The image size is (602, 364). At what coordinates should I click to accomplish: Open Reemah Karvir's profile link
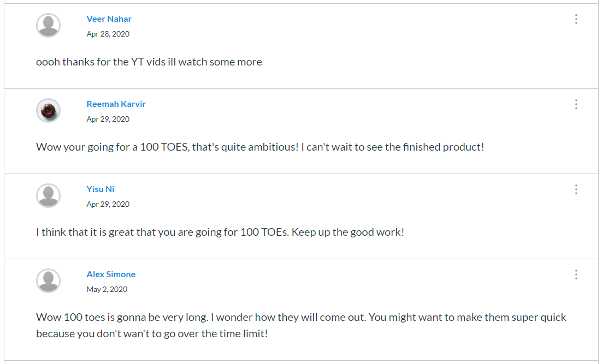point(116,104)
